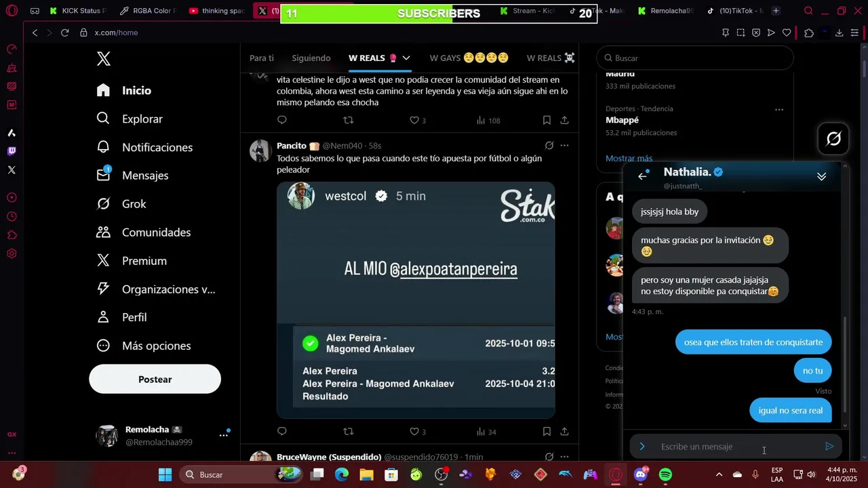Open options for Mbappé trend
This screenshot has width=868, height=488.
coord(779,110)
